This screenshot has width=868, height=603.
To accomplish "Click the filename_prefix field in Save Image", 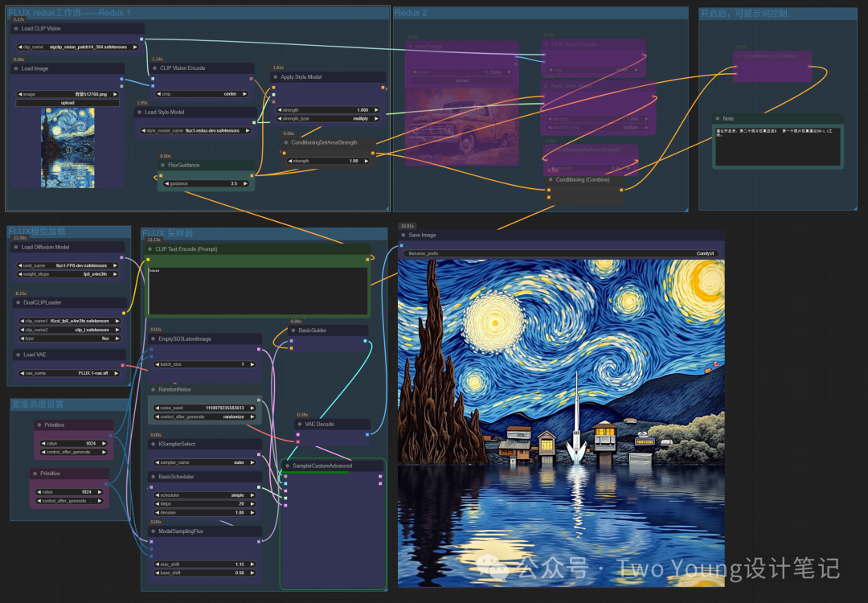I will tap(561, 253).
